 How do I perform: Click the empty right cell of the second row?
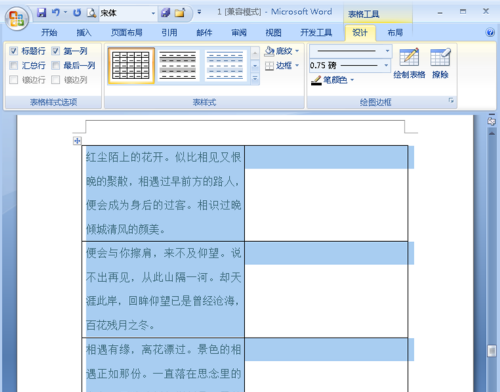326,289
